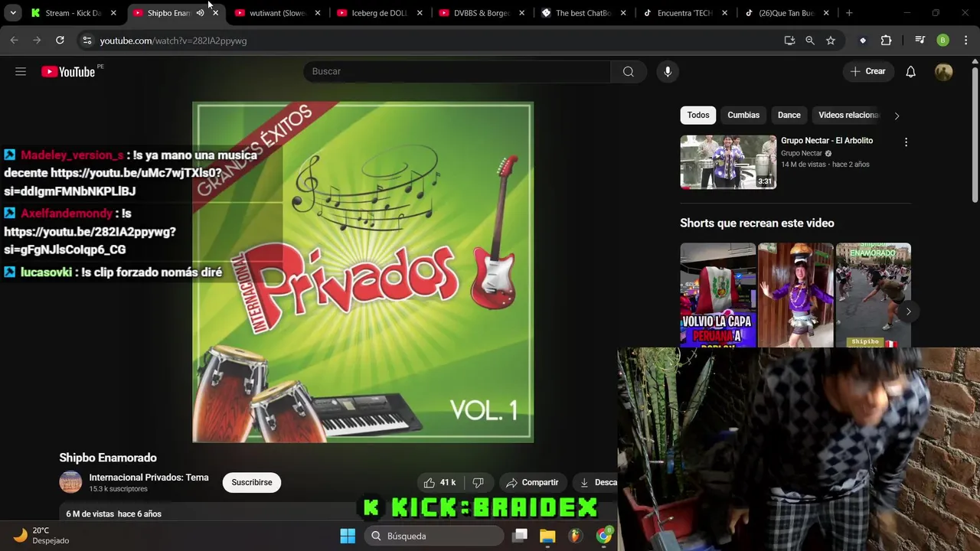Switch to the Stream - Kick Dashboard tab

point(74,13)
